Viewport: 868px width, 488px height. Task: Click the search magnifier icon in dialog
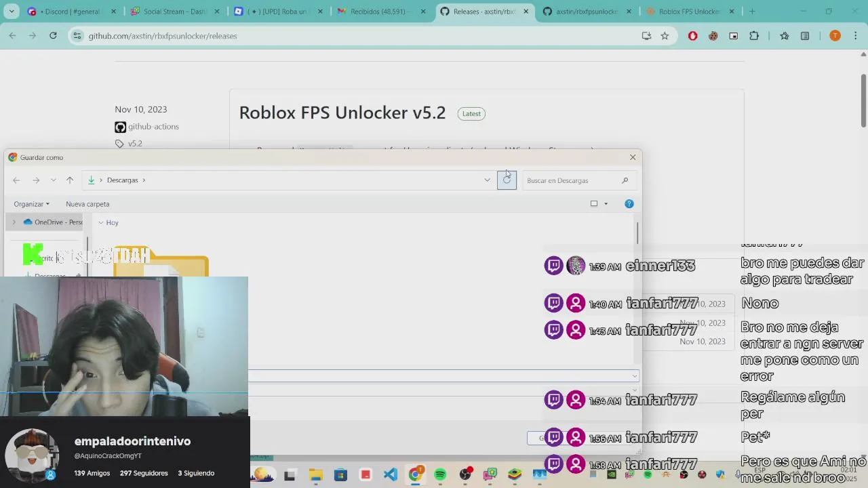pos(625,180)
